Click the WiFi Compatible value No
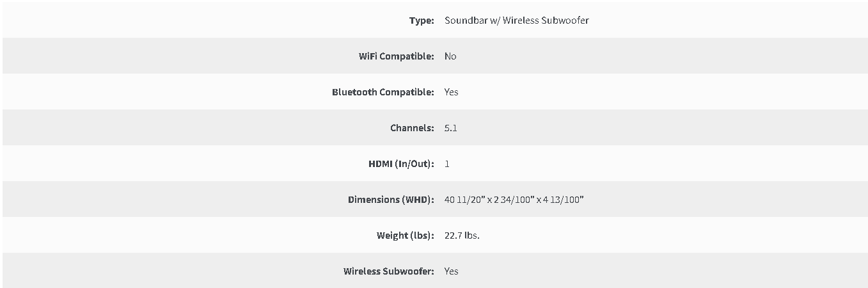 (x=450, y=56)
